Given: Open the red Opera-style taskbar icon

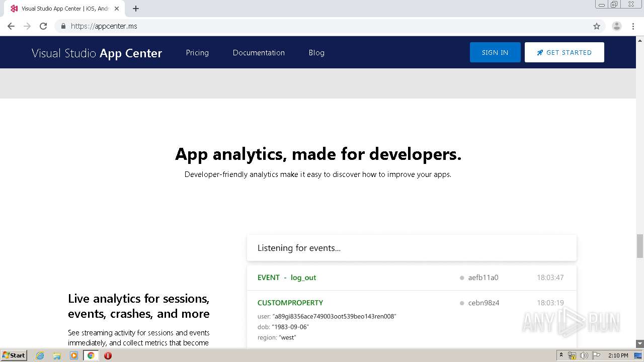Looking at the screenshot, I should coord(108,355).
